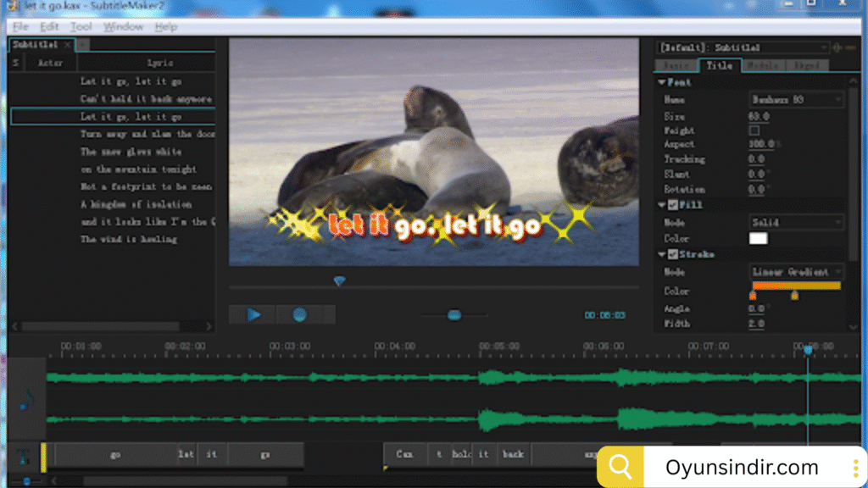Click the 'Can' word block in subtitle track
The height and width of the screenshot is (488, 868).
click(x=405, y=454)
